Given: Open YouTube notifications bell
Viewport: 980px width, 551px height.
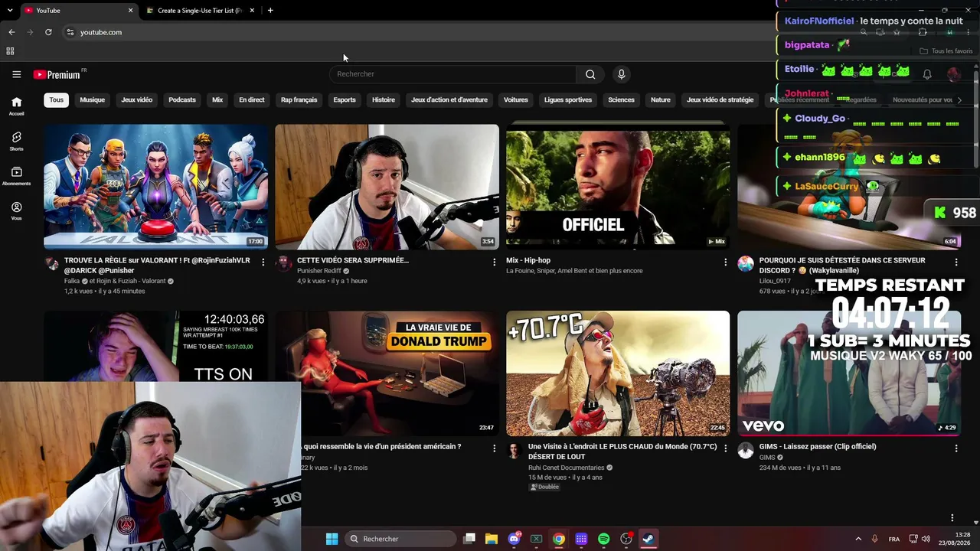Looking at the screenshot, I should 926,74.
